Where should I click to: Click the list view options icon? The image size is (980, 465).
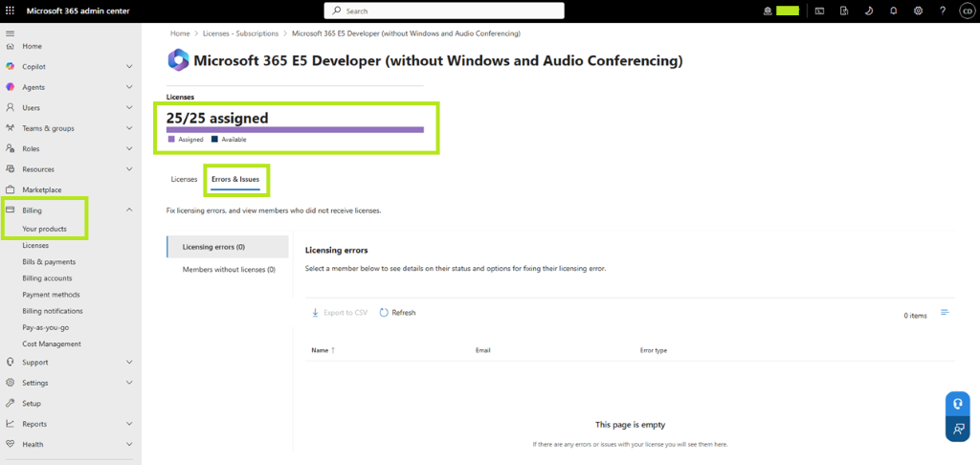(x=945, y=313)
